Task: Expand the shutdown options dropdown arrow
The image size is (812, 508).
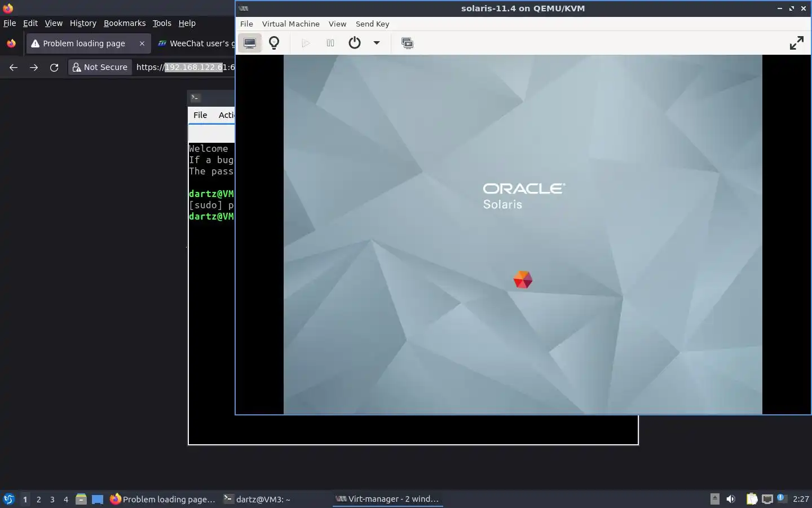Action: (377, 43)
